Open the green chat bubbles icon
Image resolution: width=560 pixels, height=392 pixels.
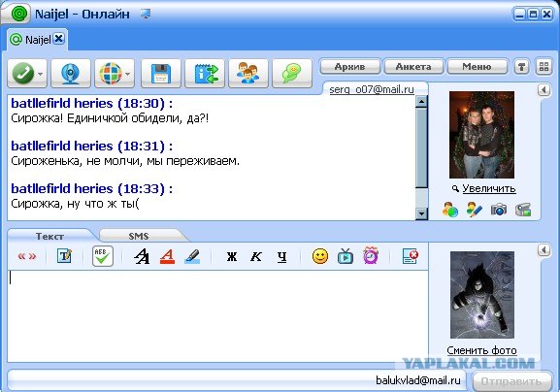(x=292, y=73)
